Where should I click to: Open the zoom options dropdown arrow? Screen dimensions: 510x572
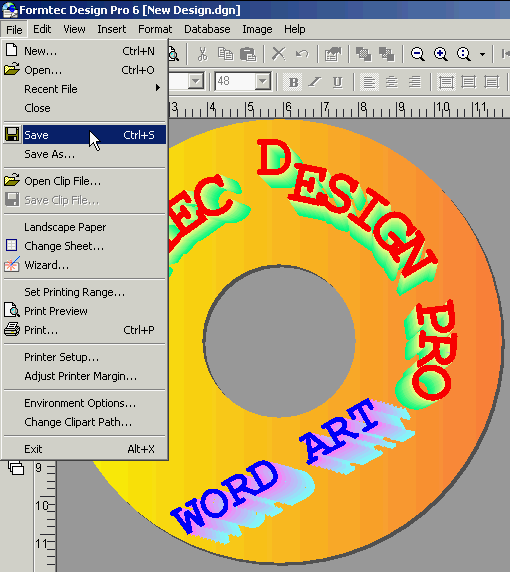pyautogui.click(x=482, y=54)
